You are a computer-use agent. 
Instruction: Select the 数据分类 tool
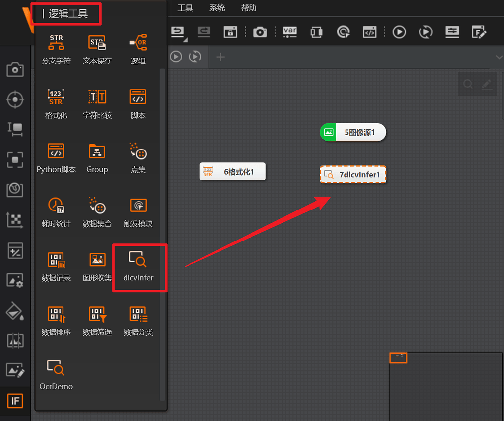tap(138, 321)
